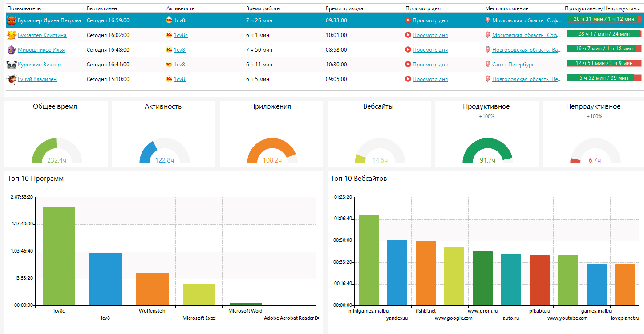Click ladybug avatar of Гуцуй Владилен
This screenshot has height=334, width=644.
(12, 79)
